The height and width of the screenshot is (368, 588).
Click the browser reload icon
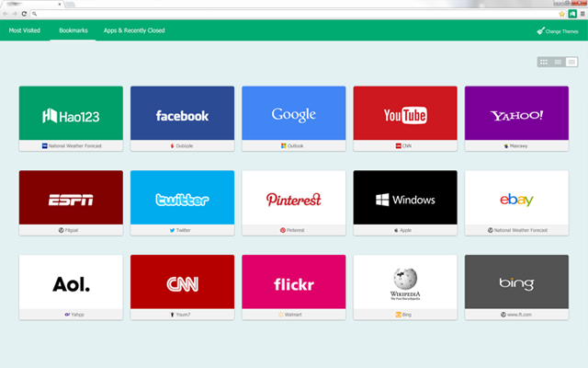click(24, 14)
